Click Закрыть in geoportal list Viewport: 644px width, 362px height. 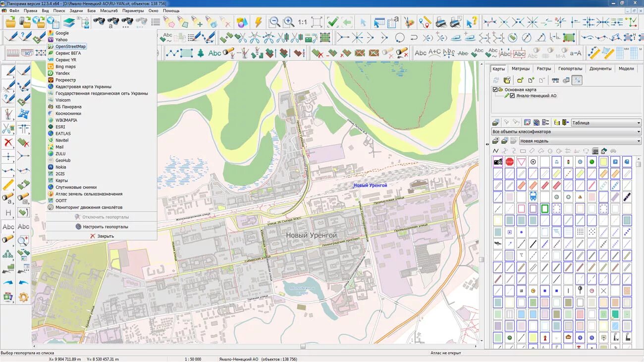(x=102, y=236)
